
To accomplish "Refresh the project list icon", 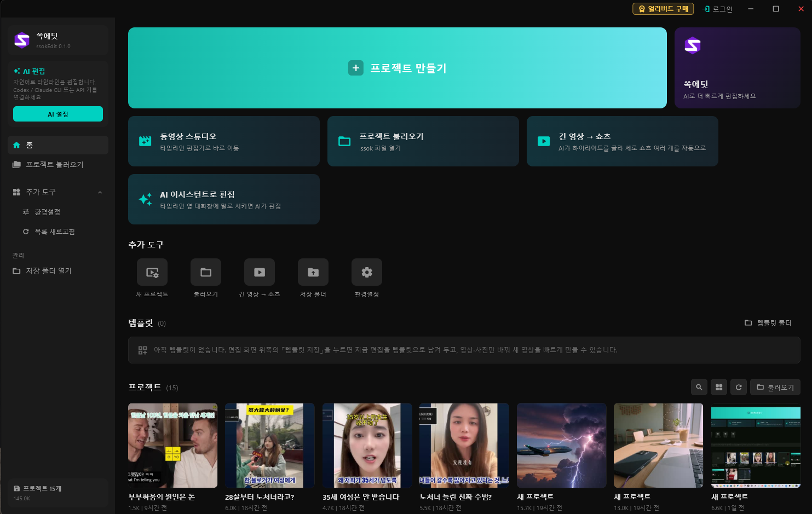I will 739,387.
